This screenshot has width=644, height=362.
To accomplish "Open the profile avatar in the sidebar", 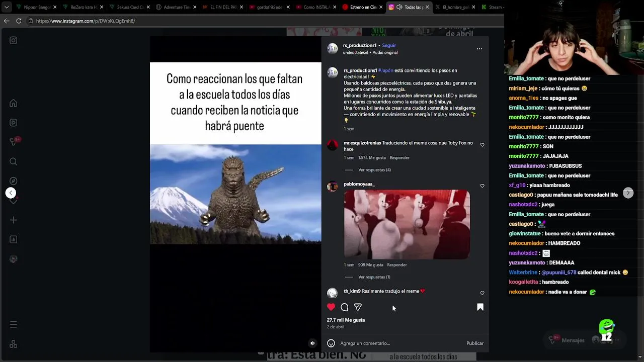I will [14, 259].
